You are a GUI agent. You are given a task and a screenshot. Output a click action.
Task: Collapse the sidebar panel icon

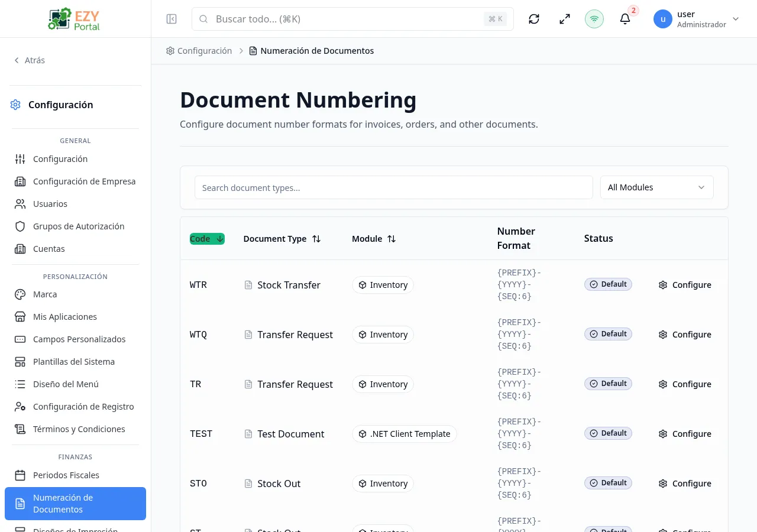172,19
